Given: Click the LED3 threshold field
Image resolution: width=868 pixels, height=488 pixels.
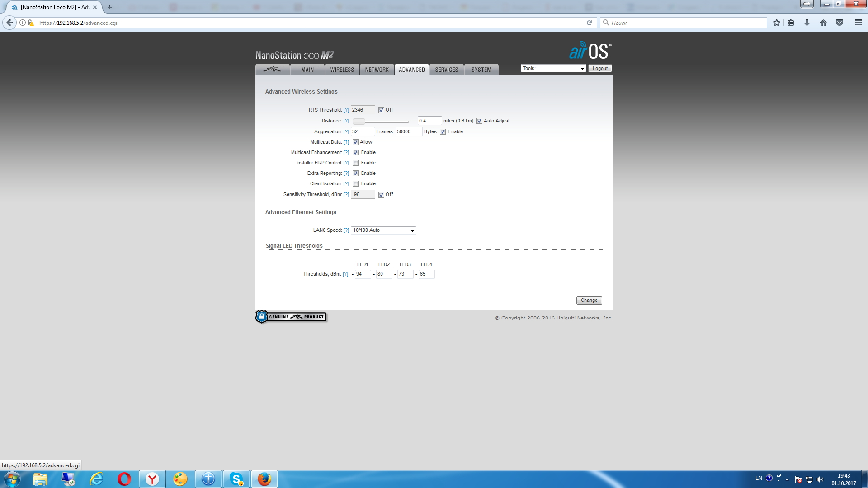Looking at the screenshot, I should click(x=405, y=274).
